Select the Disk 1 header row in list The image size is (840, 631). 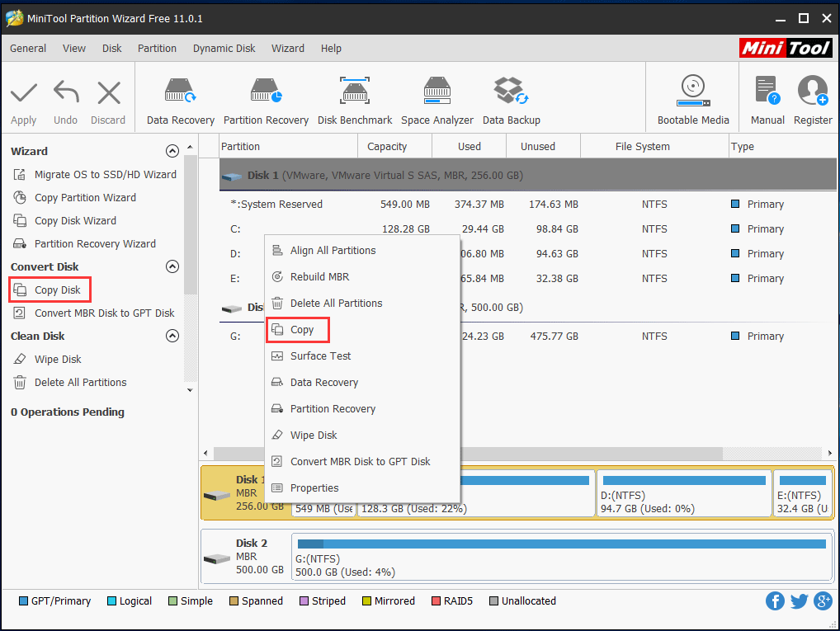point(527,175)
